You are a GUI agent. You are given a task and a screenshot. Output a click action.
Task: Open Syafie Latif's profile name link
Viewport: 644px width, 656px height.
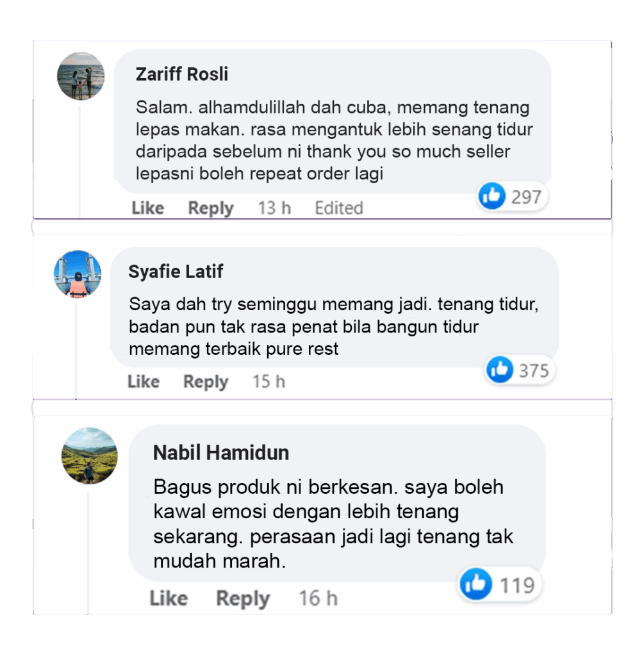coord(176,272)
